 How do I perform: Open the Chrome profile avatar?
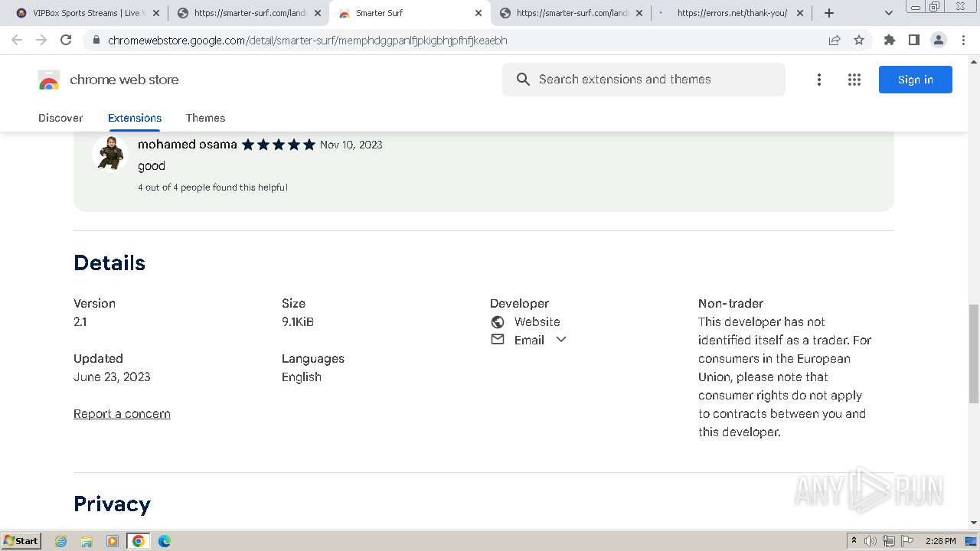(939, 40)
